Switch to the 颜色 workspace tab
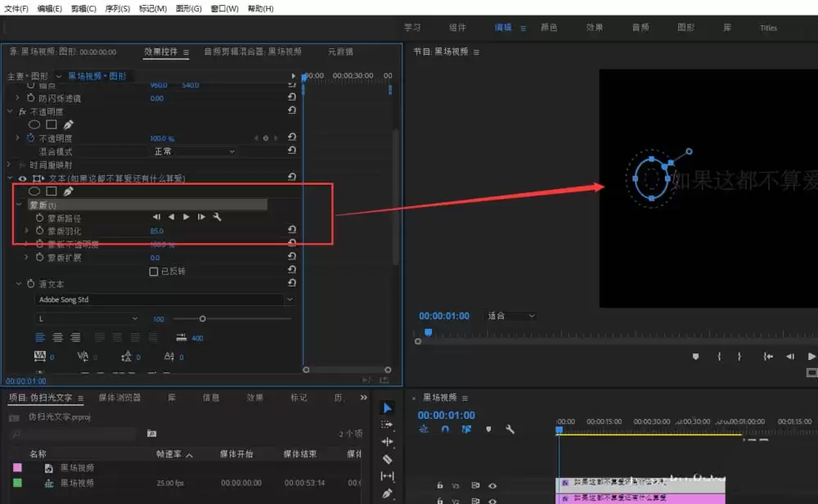The height and width of the screenshot is (504, 818). point(548,27)
